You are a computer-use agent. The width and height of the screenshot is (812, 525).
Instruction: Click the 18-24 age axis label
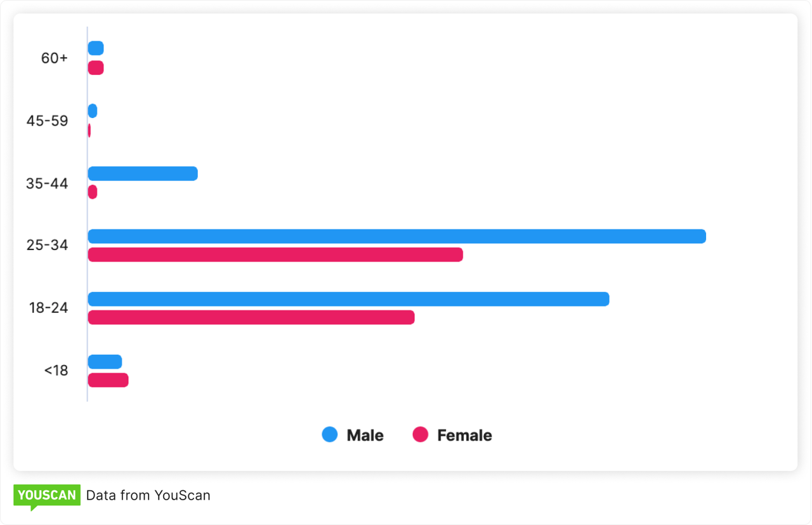(48, 308)
